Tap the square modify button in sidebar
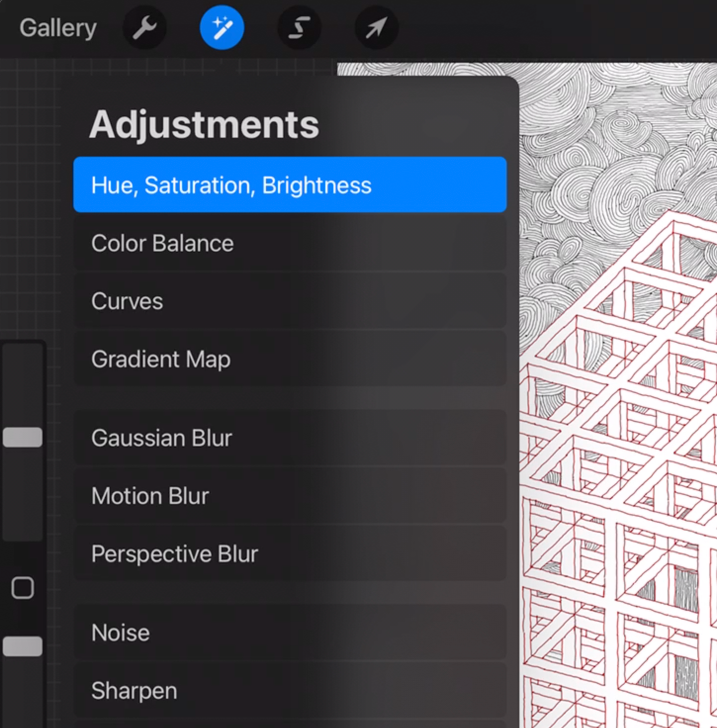 tap(23, 588)
